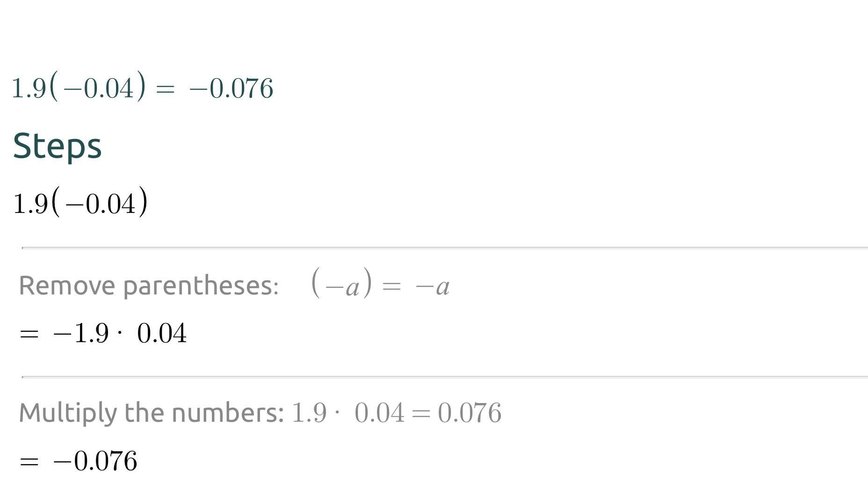Click the separator line above Remove parentheses
This screenshot has height=499, width=868.
[x=445, y=247]
